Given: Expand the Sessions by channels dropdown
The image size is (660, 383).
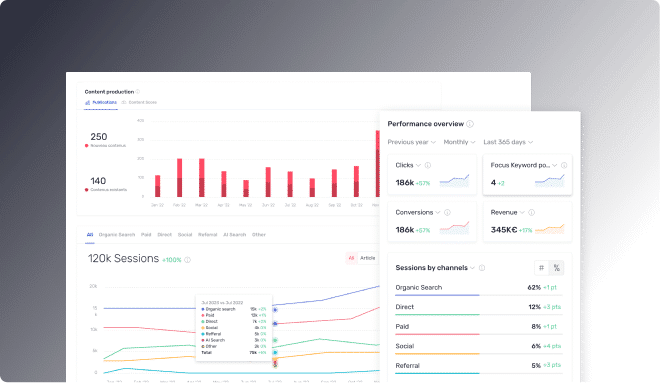Looking at the screenshot, I should [x=472, y=268].
